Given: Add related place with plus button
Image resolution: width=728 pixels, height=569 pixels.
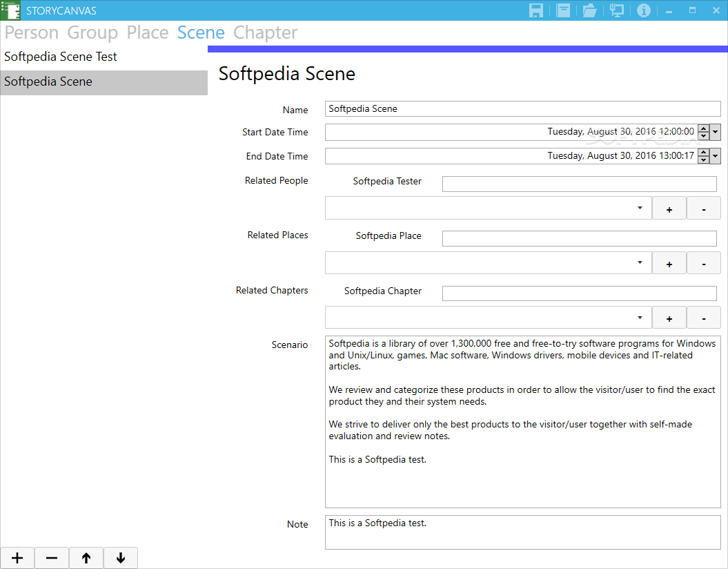Looking at the screenshot, I should 669,263.
